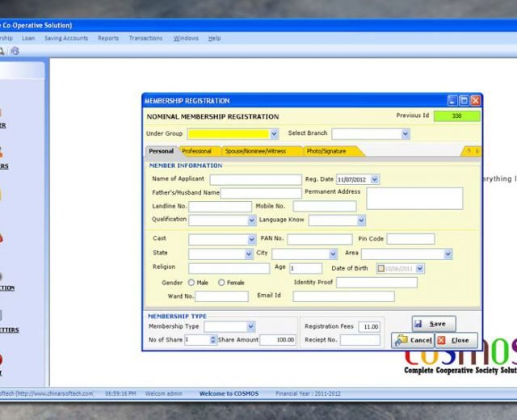Open the Transactions menu
Image resolution: width=517 pixels, height=420 pixels.
tap(145, 38)
